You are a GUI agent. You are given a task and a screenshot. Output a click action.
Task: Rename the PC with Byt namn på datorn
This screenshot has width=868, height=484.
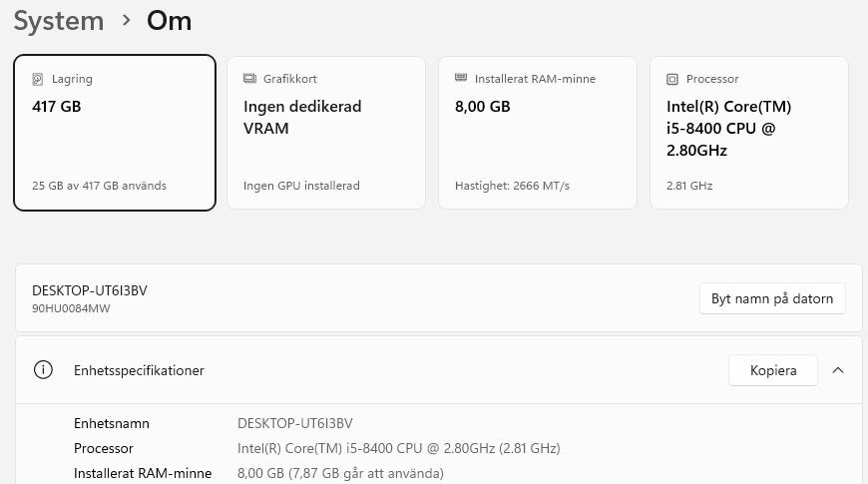pyautogui.click(x=772, y=298)
